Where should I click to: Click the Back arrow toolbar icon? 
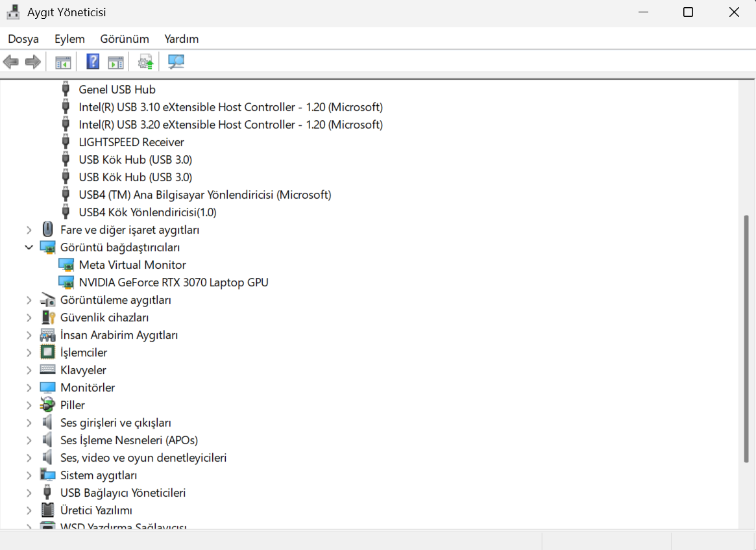click(x=10, y=62)
